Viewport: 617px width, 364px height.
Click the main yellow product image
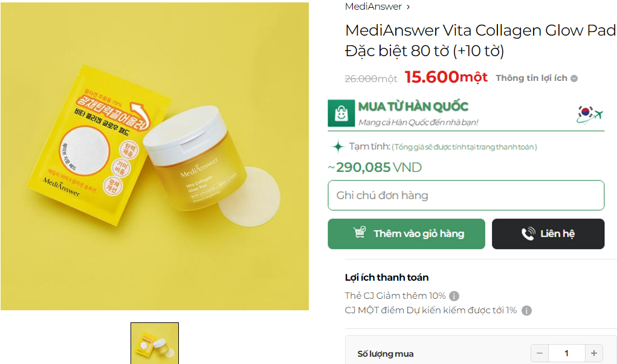(155, 156)
